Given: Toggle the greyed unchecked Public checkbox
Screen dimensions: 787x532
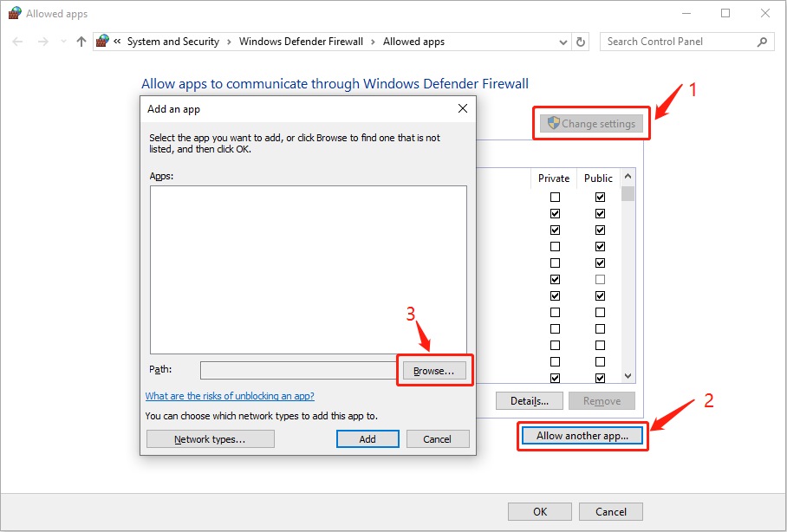Looking at the screenshot, I should (x=600, y=280).
